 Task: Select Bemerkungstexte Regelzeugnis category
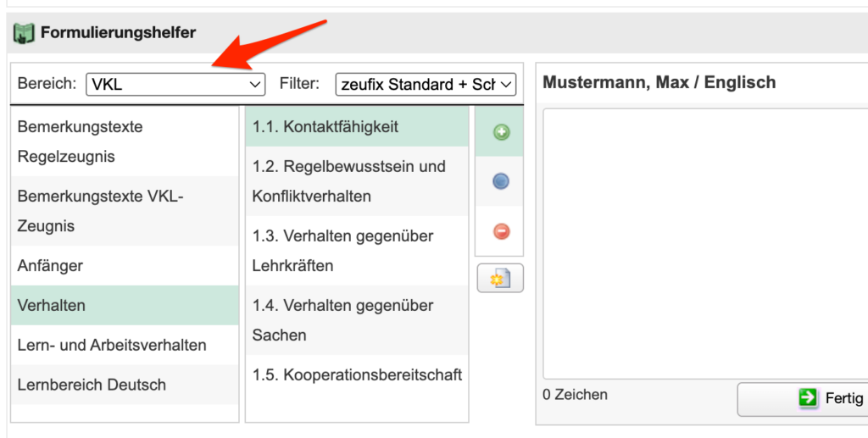point(125,141)
